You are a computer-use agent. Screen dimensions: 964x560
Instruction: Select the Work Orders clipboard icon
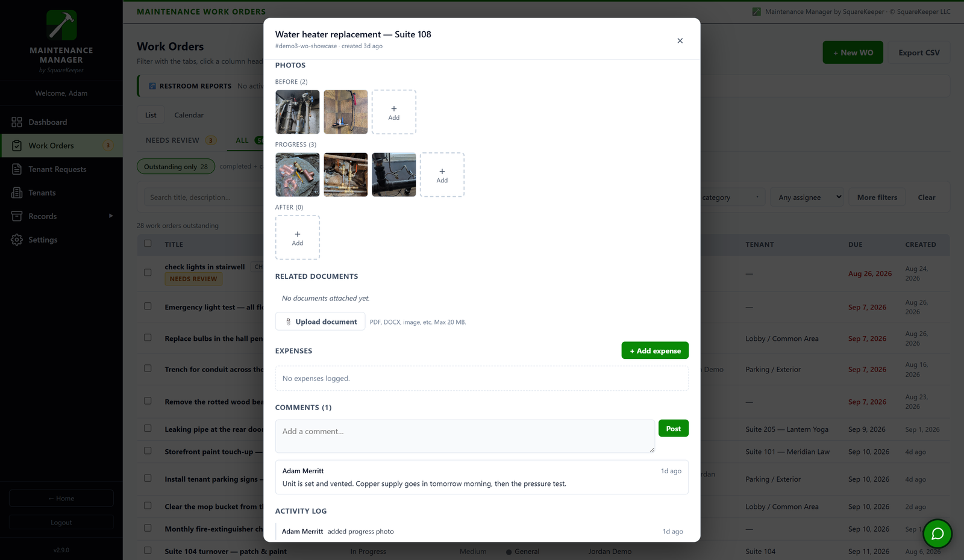click(x=17, y=146)
